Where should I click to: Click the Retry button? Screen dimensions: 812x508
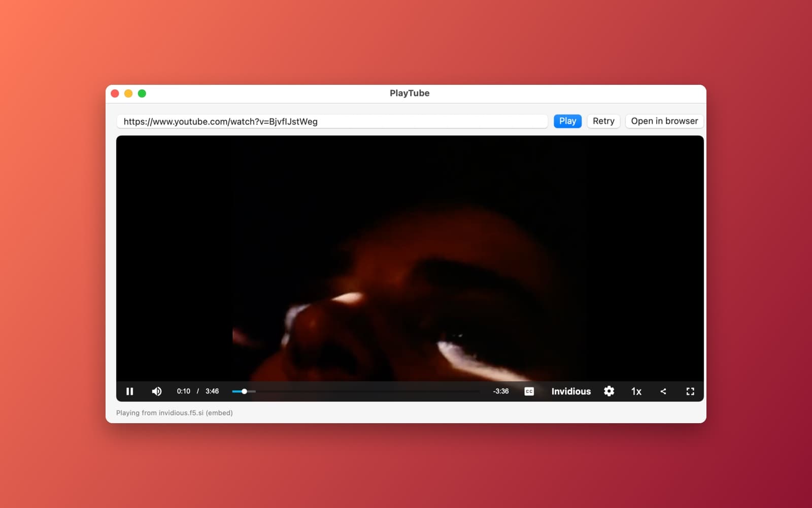tap(603, 121)
